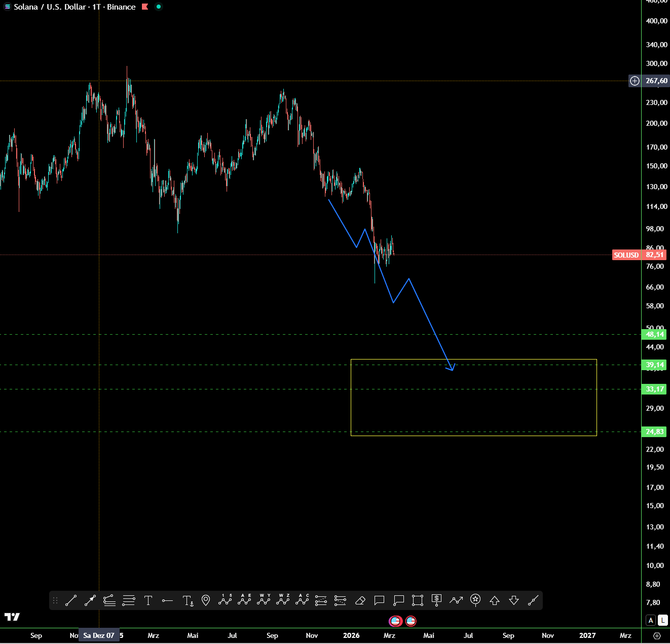Image resolution: width=670 pixels, height=644 pixels.
Task: Select the arrow line tool
Action: tap(90, 600)
